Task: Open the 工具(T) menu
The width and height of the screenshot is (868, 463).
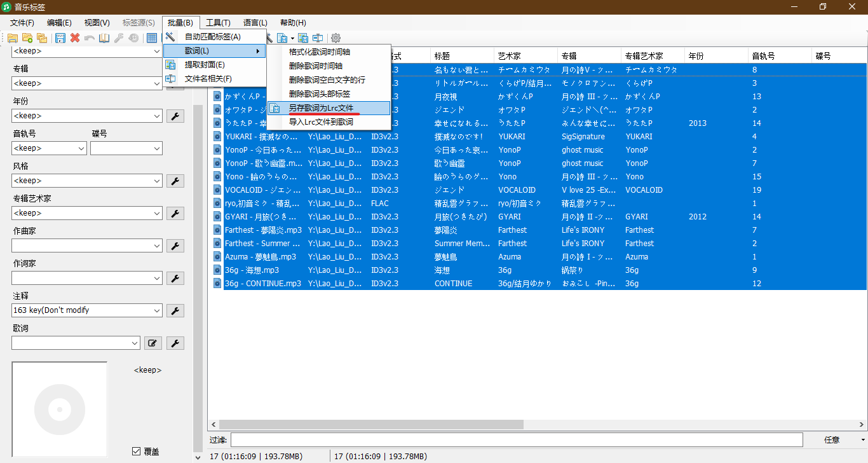Action: 218,23
